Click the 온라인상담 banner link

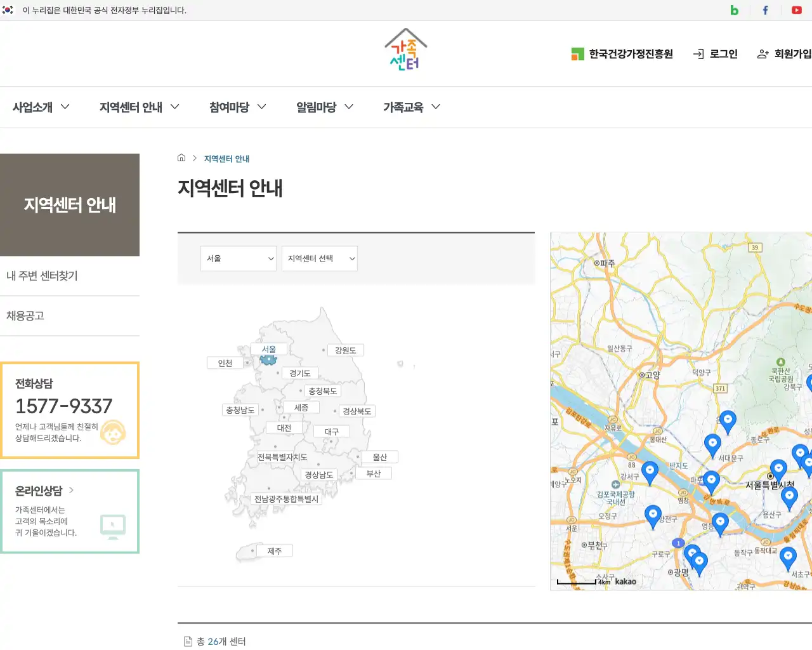point(70,512)
